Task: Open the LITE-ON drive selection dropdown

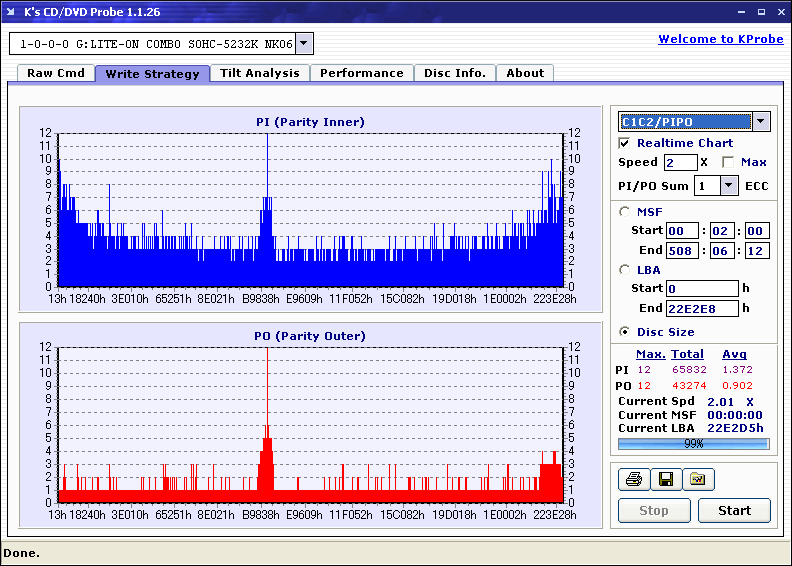Action: [305, 44]
